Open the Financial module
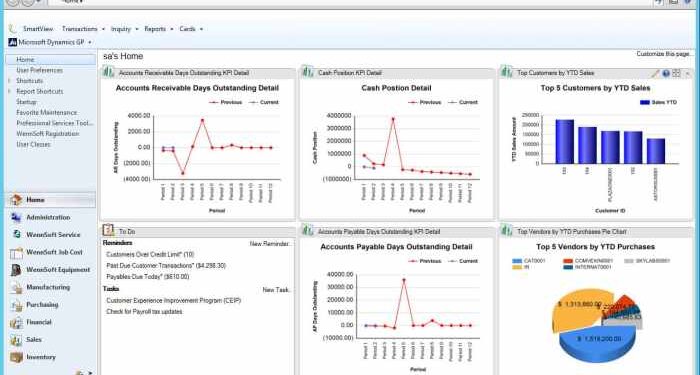The width and height of the screenshot is (700, 375). click(x=38, y=322)
